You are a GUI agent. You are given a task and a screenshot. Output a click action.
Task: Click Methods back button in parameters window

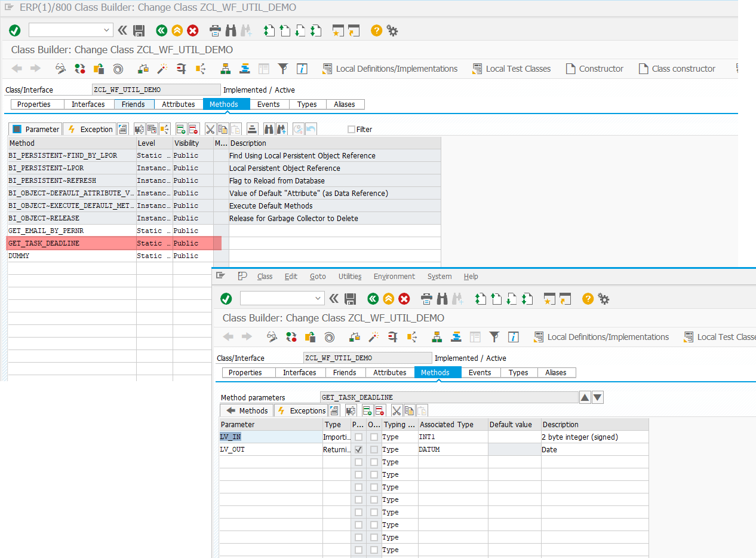tap(247, 410)
